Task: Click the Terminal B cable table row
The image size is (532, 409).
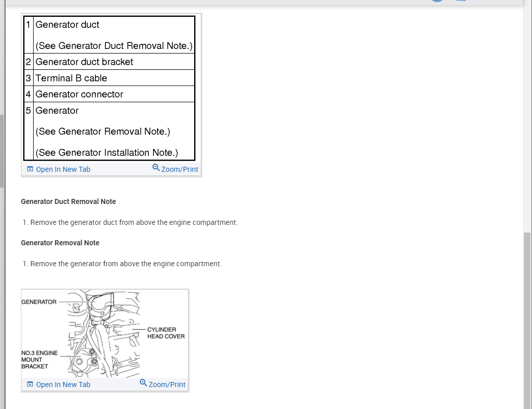Action: 109,78
